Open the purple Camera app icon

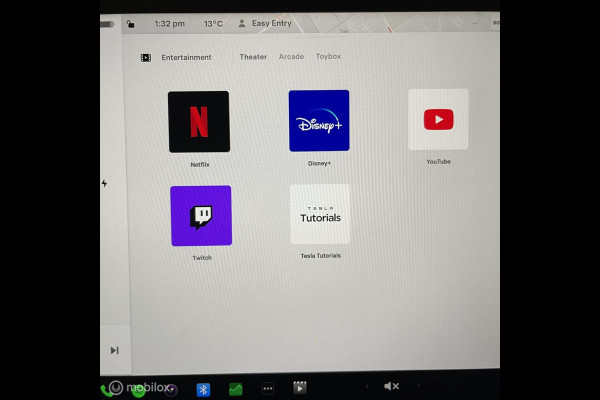tap(172, 390)
